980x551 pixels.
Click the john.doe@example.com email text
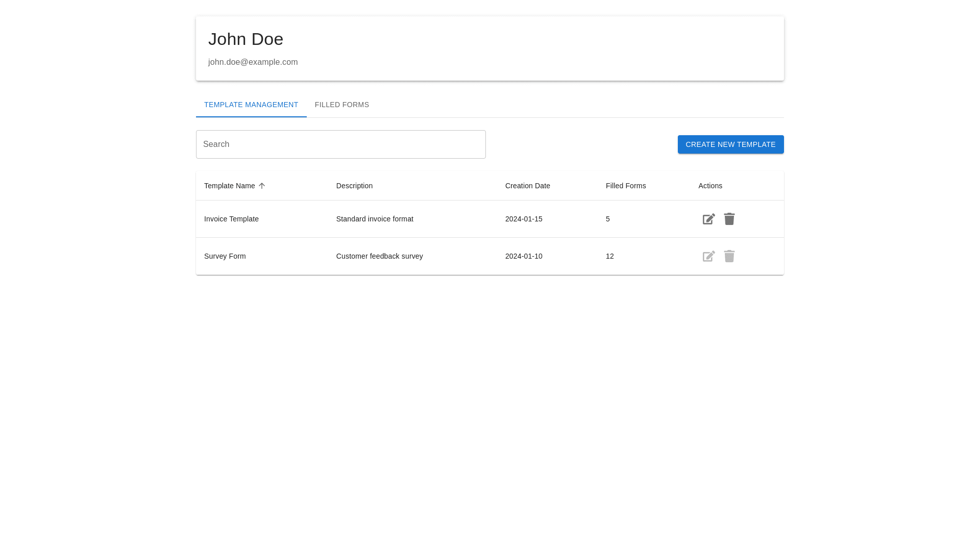253,62
